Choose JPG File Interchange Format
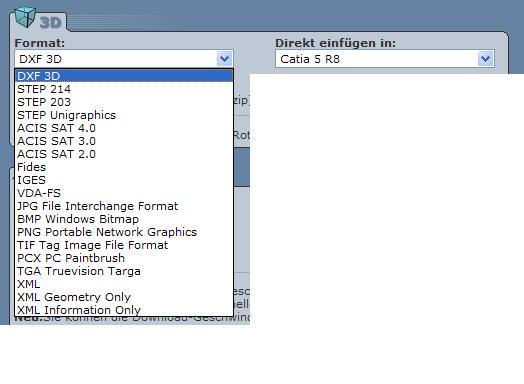The image size is (524, 384). click(x=124, y=206)
